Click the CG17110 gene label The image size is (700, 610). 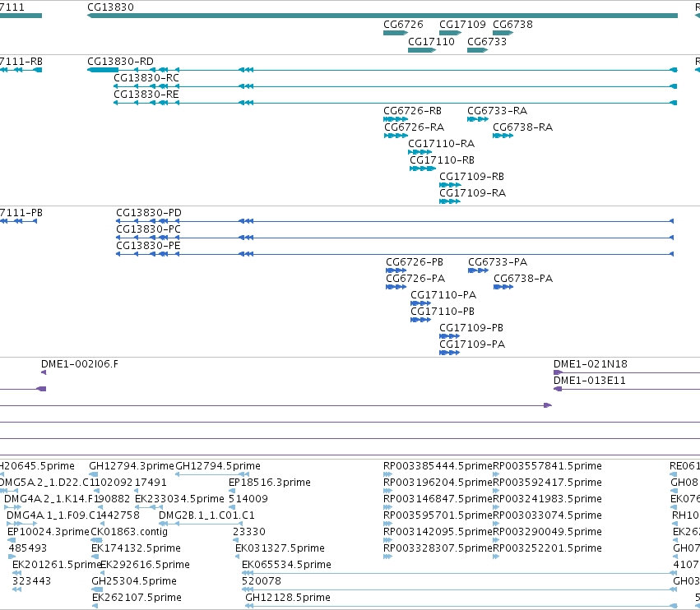[431, 41]
